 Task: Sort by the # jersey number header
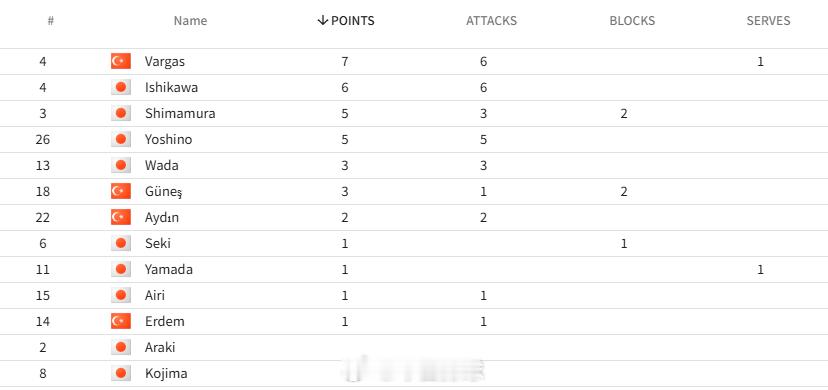pos(50,21)
